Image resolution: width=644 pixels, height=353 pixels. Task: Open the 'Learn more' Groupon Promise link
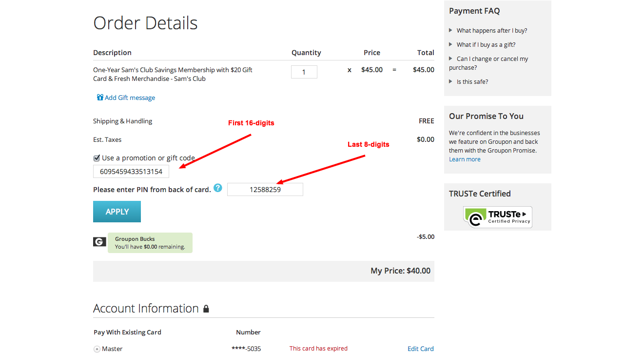[465, 159]
